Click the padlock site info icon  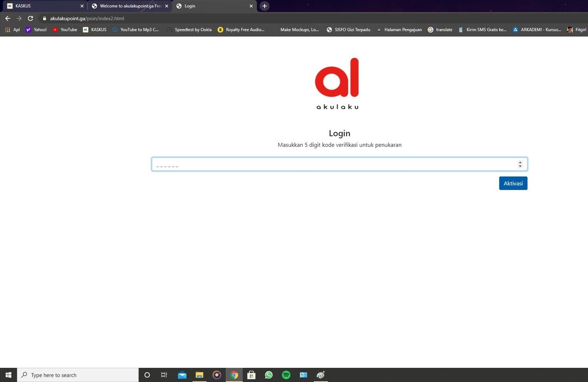45,18
